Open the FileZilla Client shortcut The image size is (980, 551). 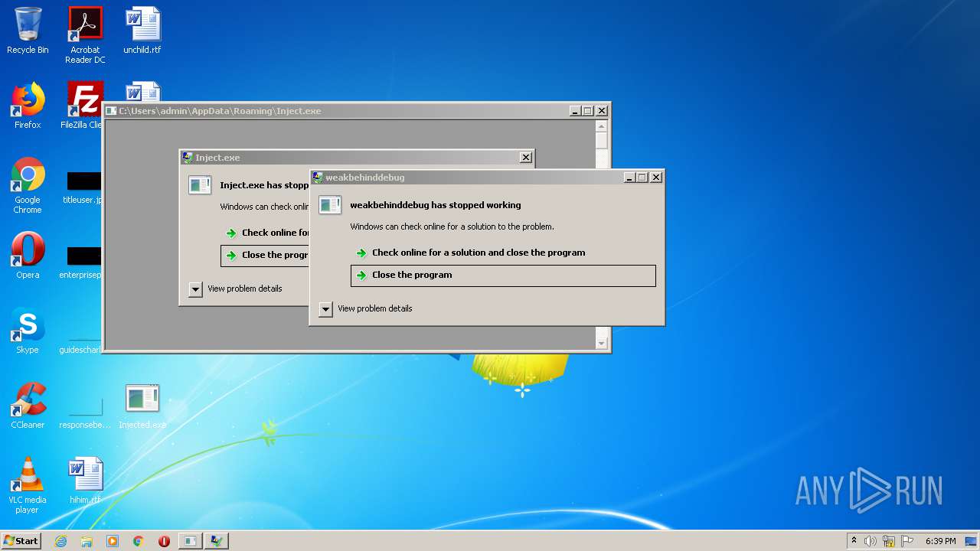(81, 106)
